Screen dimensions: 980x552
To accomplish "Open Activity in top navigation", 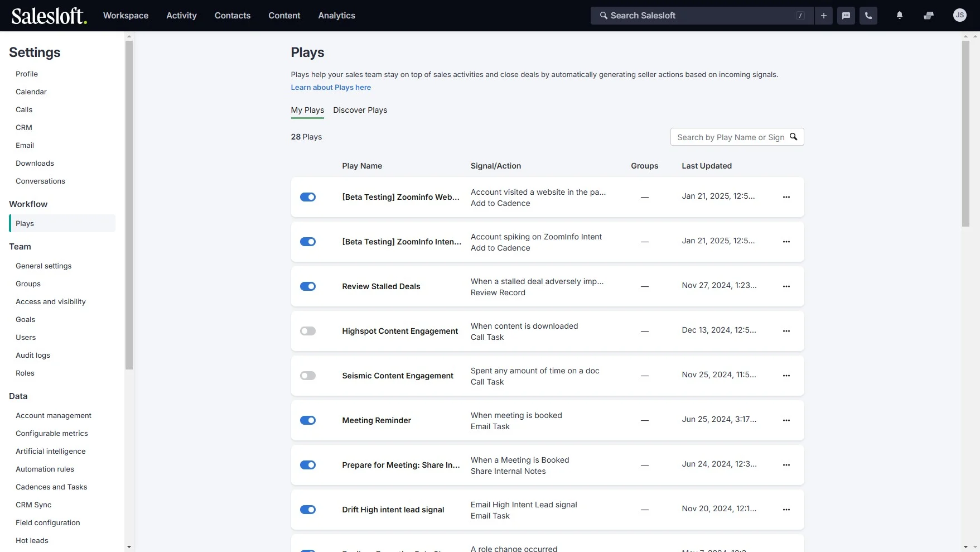I will (181, 16).
